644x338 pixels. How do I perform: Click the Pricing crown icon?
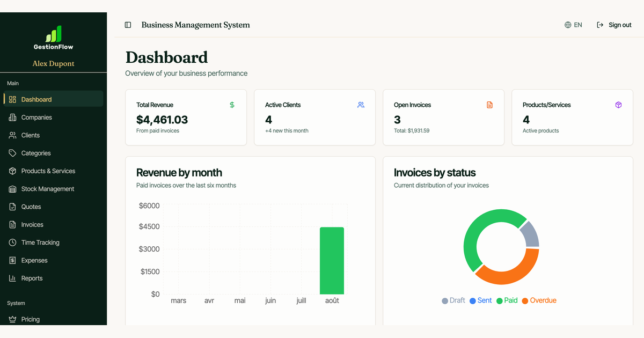tap(13, 319)
